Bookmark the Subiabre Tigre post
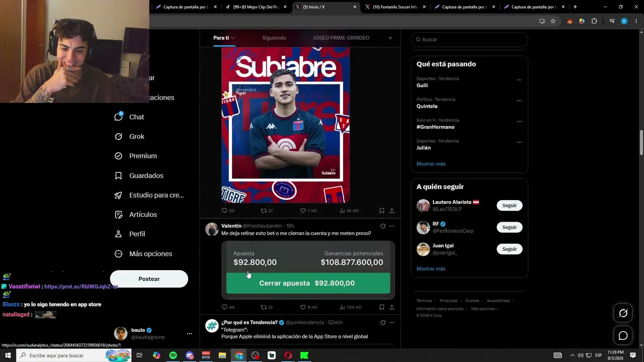The image size is (644, 362). coord(382,211)
